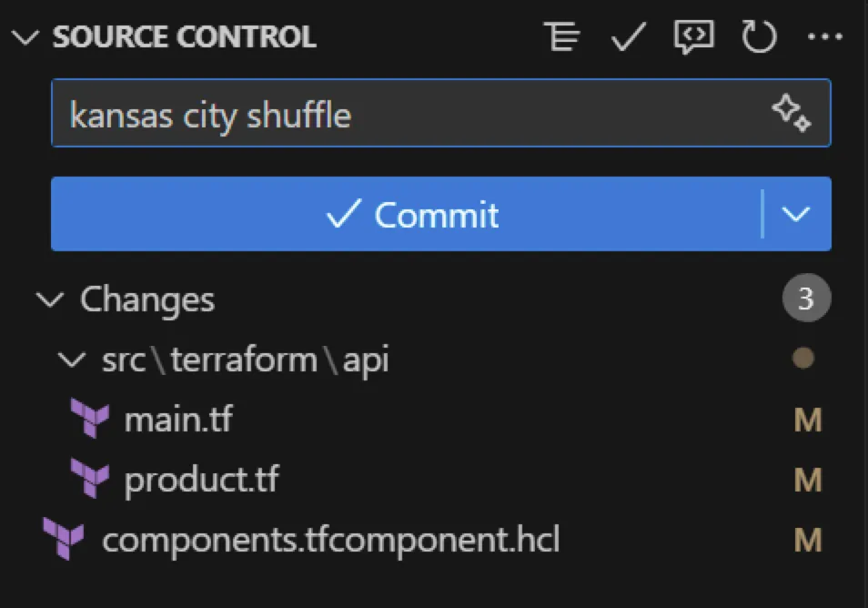Open components.tfcomponent.hcl changed file
Image resolution: width=868 pixels, height=608 pixels.
pos(330,540)
